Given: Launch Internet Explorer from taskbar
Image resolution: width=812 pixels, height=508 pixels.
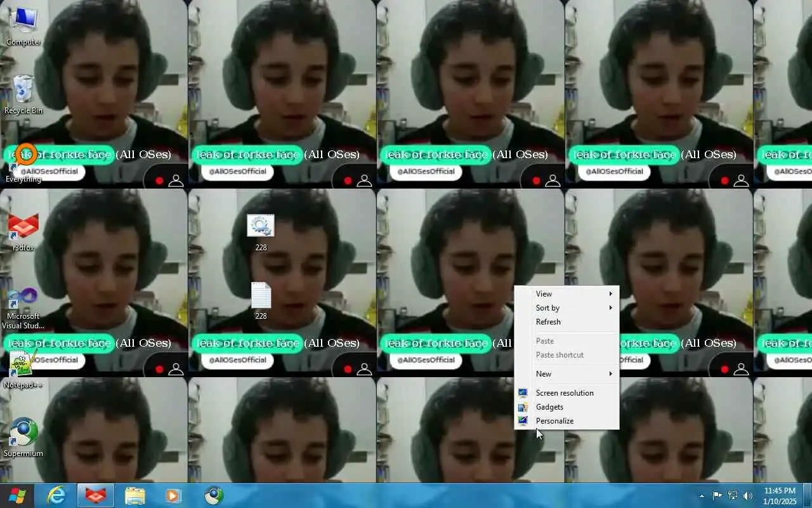Looking at the screenshot, I should click(x=56, y=495).
